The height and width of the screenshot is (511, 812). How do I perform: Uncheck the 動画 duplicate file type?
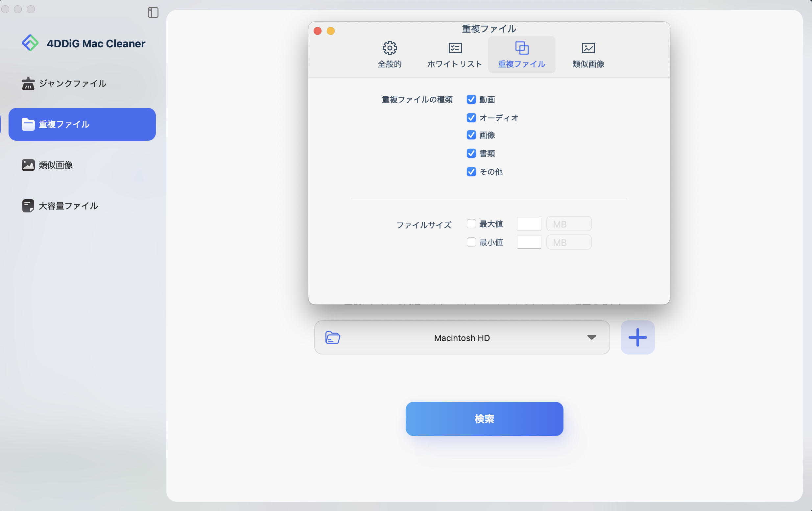(471, 99)
